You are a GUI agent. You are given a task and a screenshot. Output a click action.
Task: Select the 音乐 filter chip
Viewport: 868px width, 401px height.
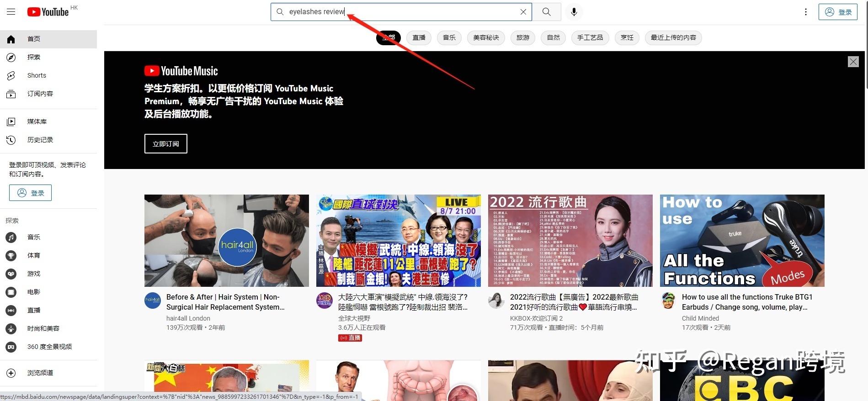point(449,37)
